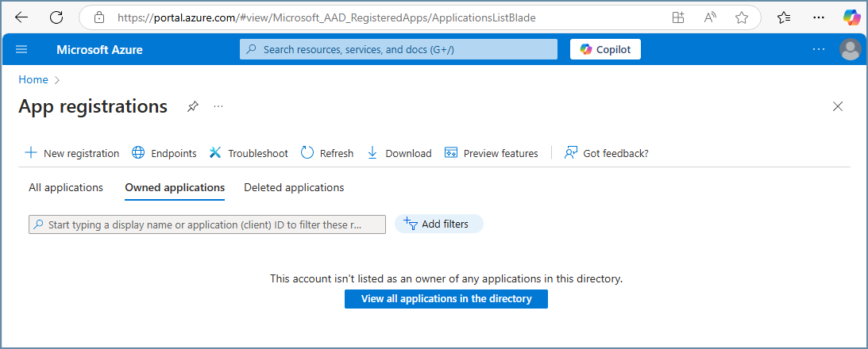Focus the display name or client ID filter box
868x349 pixels.
pos(207,224)
